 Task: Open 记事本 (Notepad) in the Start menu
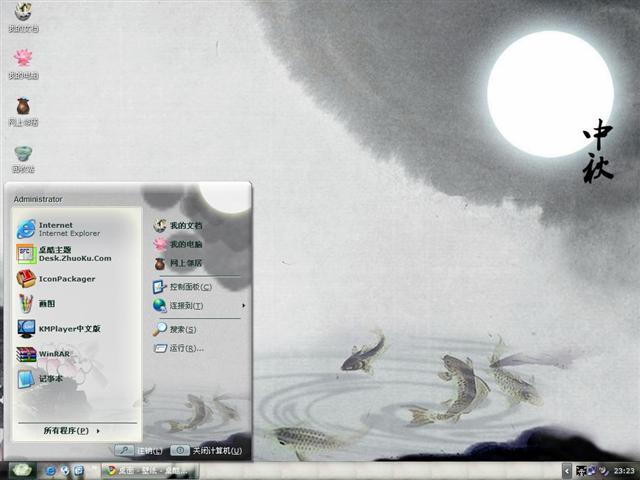click(x=77, y=379)
